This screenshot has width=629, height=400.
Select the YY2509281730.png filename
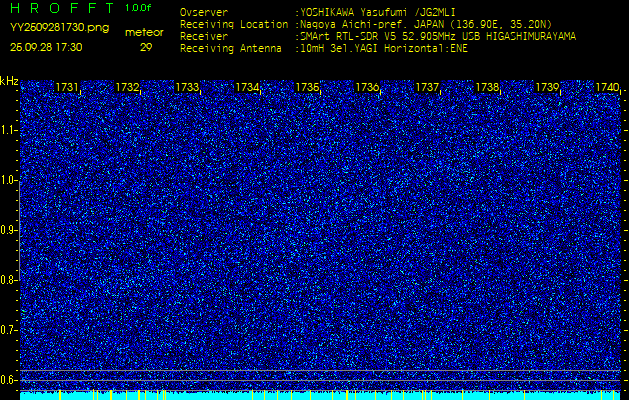pos(59,28)
